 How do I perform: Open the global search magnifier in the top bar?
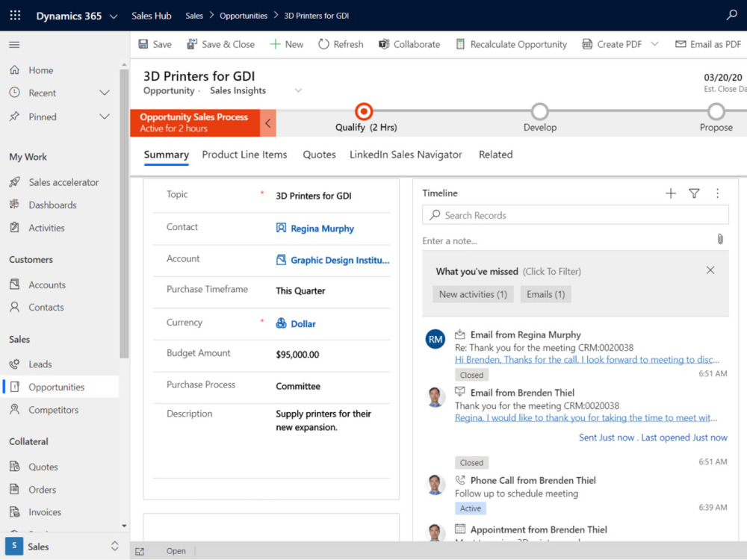pos(730,15)
